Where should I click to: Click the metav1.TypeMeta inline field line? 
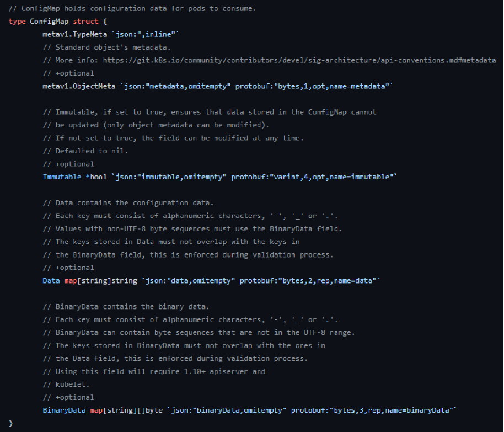[111, 34]
